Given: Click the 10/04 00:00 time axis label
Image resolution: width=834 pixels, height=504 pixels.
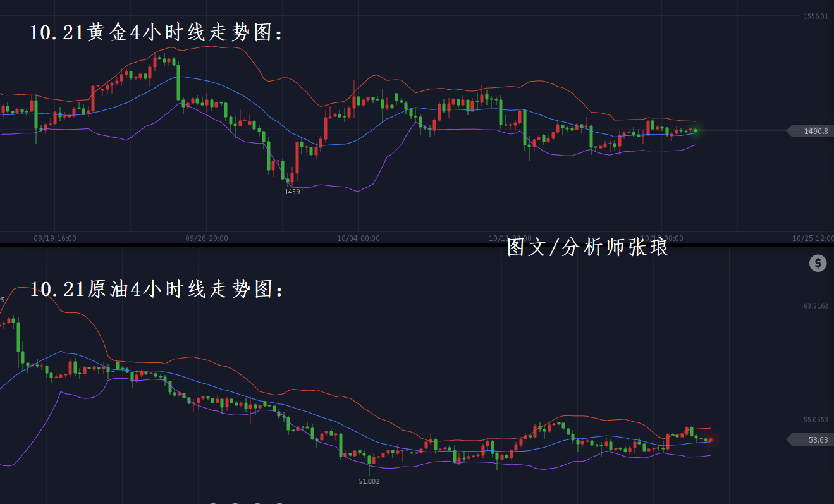Looking at the screenshot, I should pyautogui.click(x=359, y=238).
